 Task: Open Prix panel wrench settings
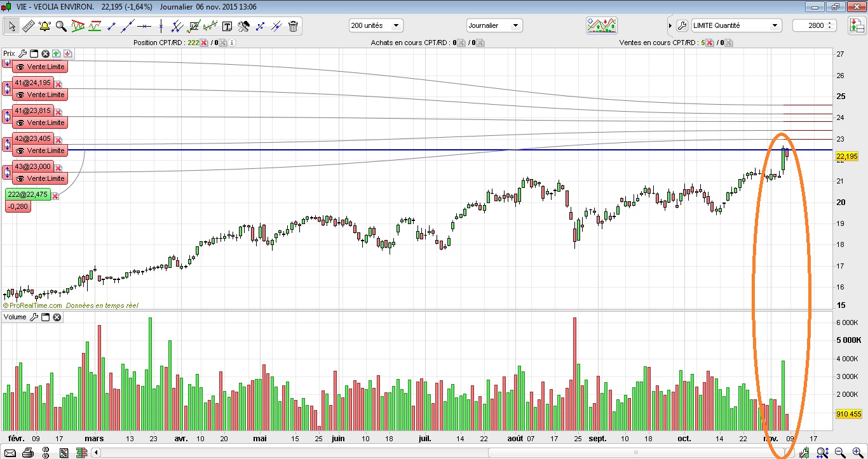(22, 54)
